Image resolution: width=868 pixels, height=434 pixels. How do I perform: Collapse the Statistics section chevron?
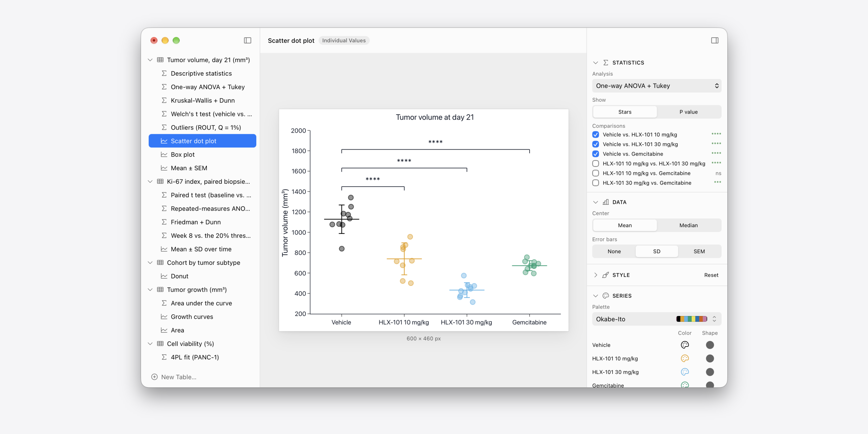596,63
